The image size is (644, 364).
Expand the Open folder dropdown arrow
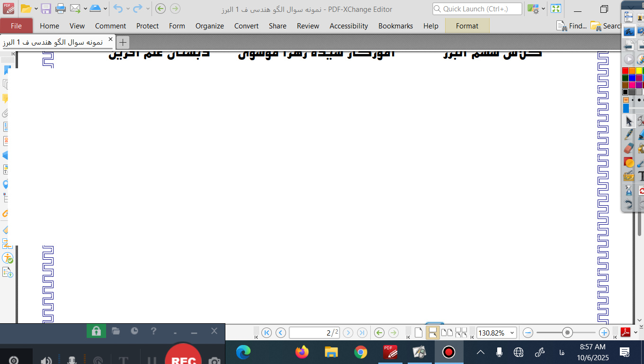pos(36,9)
